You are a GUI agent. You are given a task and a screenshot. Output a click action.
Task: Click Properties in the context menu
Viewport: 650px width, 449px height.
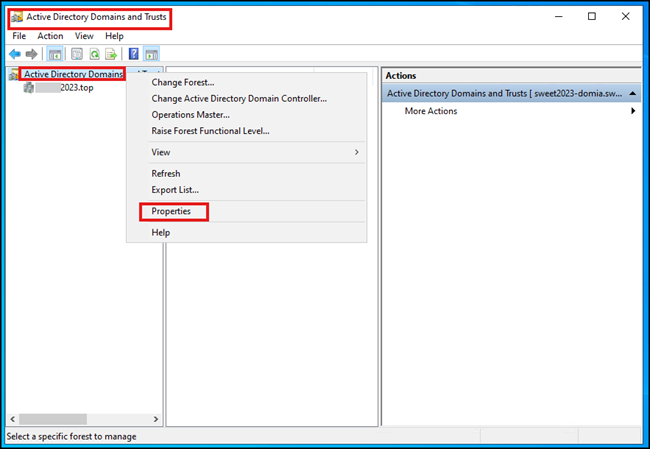(246, 211)
